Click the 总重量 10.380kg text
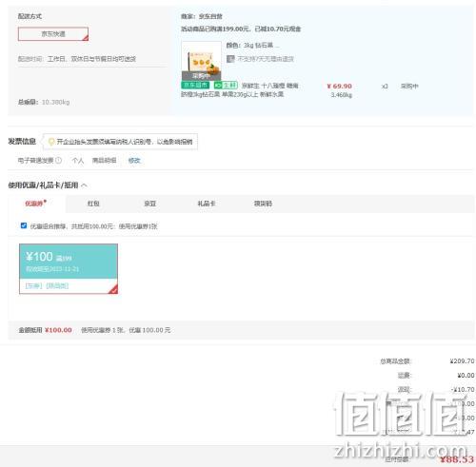Viewport: 476px width, 467px height. tap(44, 102)
